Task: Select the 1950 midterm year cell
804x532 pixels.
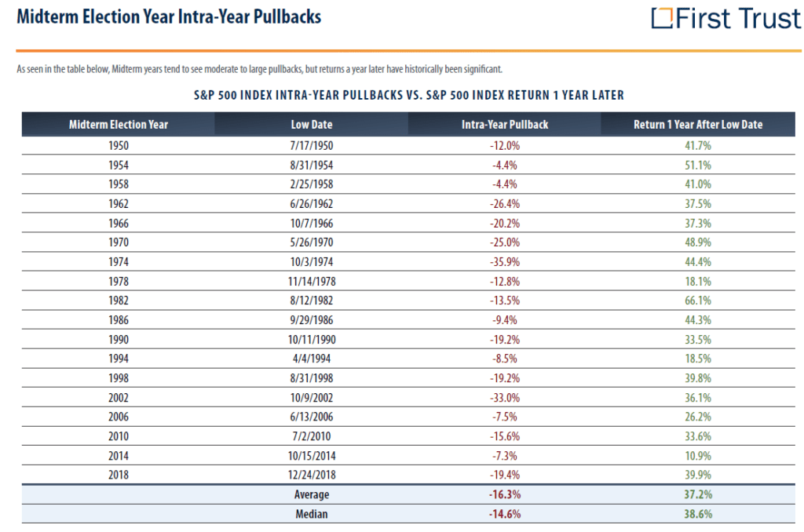Action: 119,145
